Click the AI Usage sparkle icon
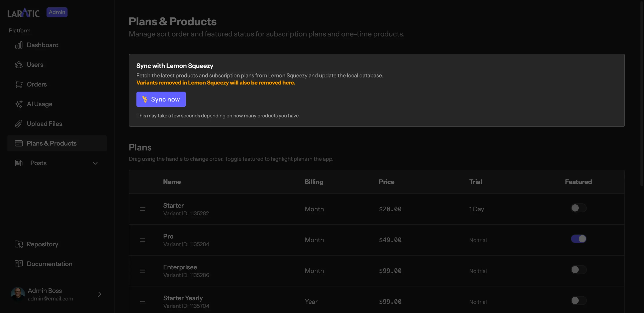The height and width of the screenshot is (313, 644). tap(19, 104)
